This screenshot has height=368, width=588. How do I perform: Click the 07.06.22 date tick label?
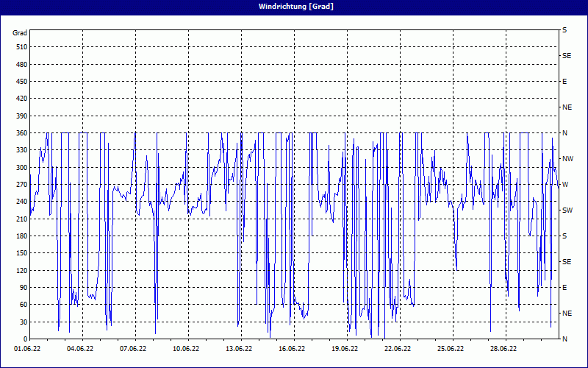133,349
